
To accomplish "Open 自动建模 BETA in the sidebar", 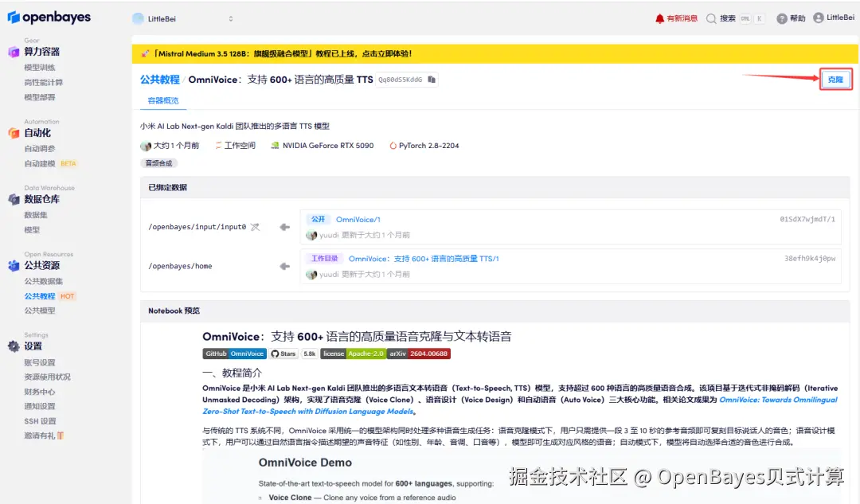I will pyautogui.click(x=50, y=163).
